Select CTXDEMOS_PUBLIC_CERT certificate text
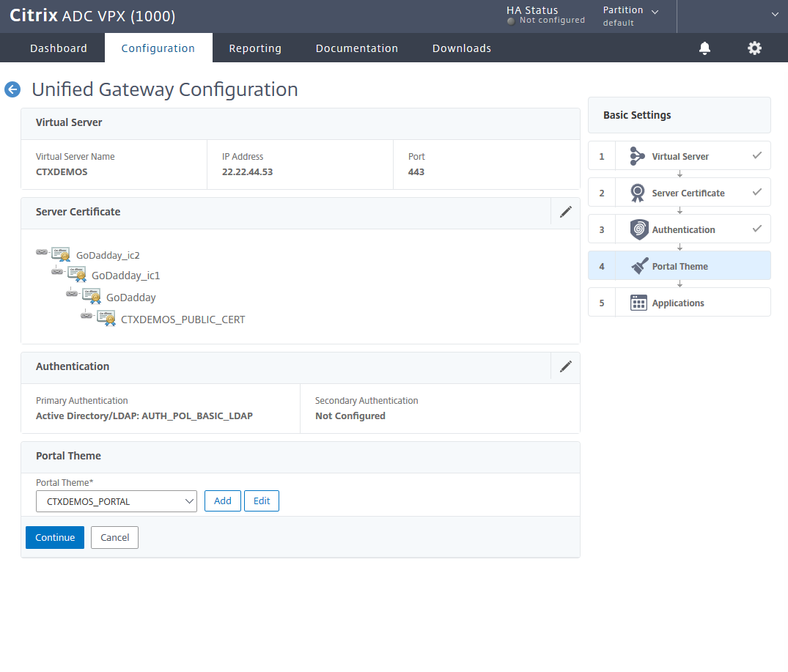 (x=183, y=320)
